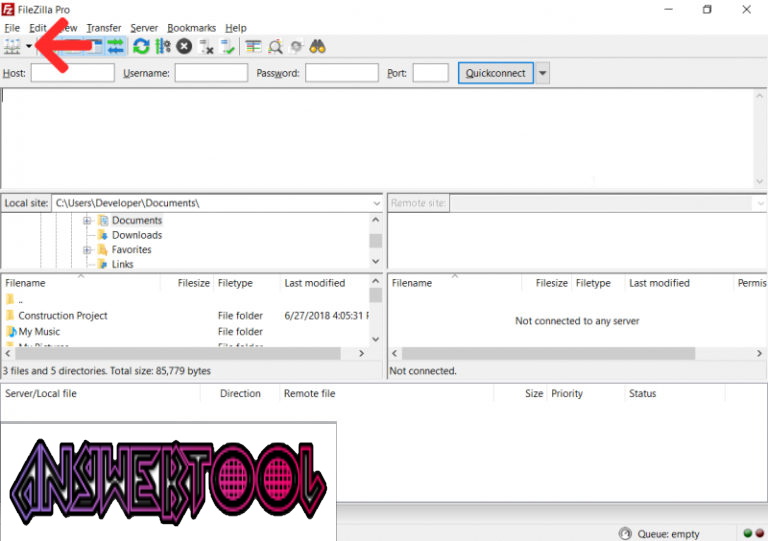The width and height of the screenshot is (768, 541).
Task: Search for files with binoculars icon
Action: point(317,47)
